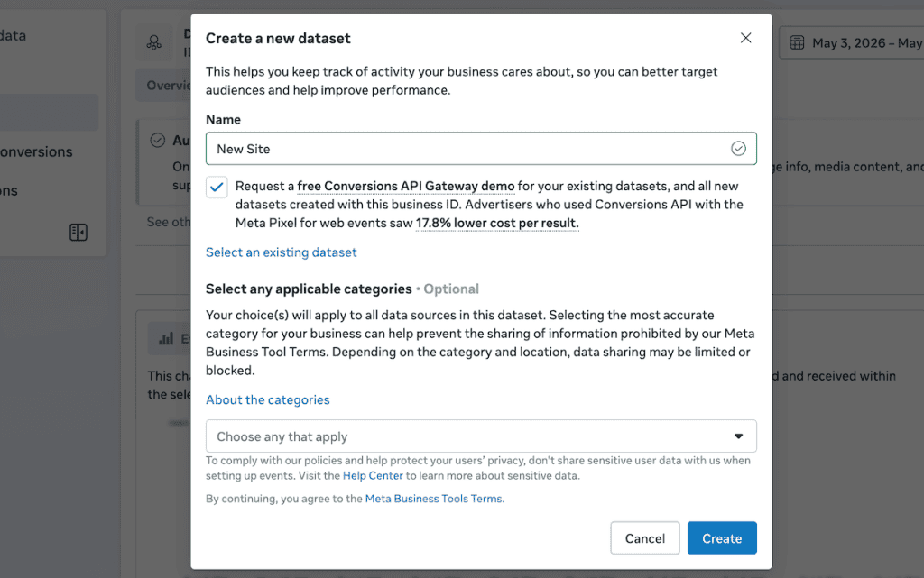Click the Select any applicable categories heading
This screenshot has width=924, height=578.
click(309, 289)
